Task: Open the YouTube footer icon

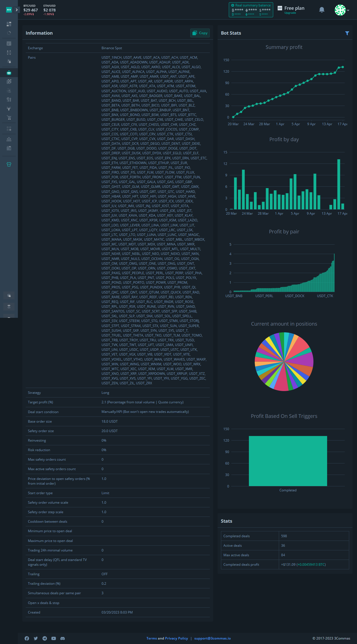Action: [x=54, y=638]
